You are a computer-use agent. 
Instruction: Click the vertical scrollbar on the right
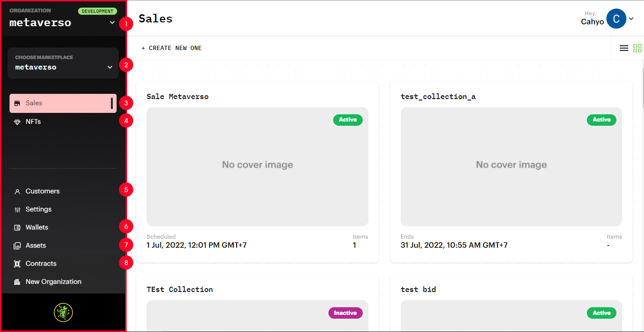643,89
